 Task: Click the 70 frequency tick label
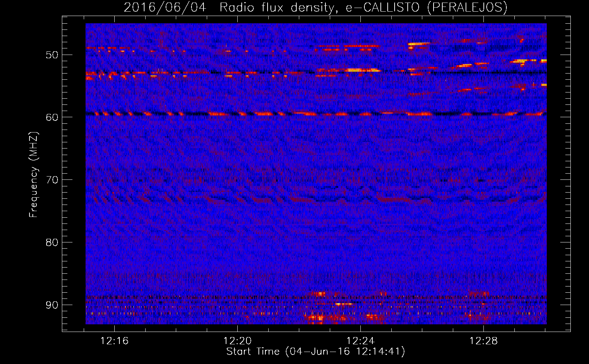click(x=52, y=180)
